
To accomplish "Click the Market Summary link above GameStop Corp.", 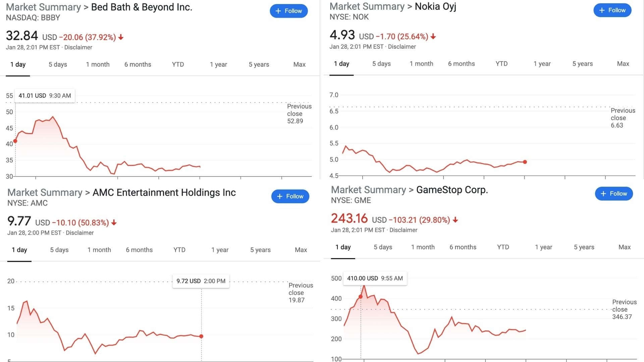I will click(x=368, y=190).
